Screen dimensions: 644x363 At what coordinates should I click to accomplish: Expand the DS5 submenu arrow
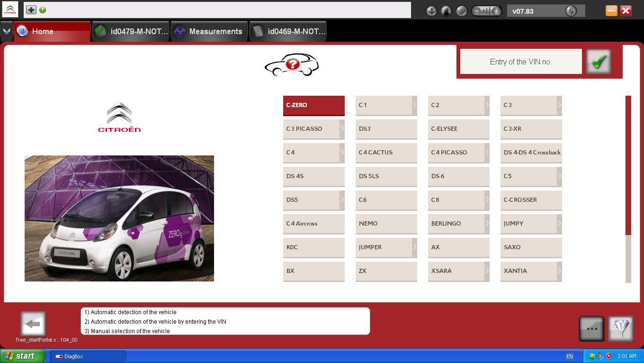click(342, 200)
